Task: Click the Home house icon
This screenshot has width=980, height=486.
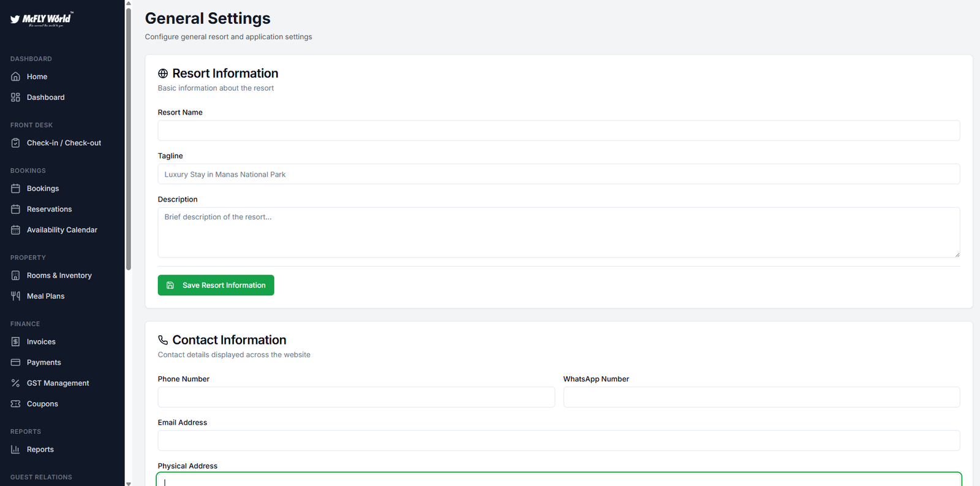Action: pyautogui.click(x=15, y=77)
